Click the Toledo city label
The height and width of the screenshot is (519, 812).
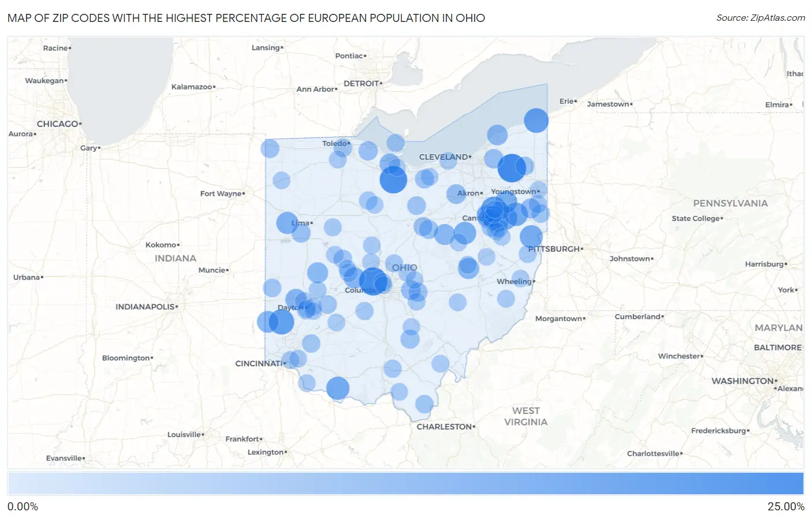coord(334,143)
